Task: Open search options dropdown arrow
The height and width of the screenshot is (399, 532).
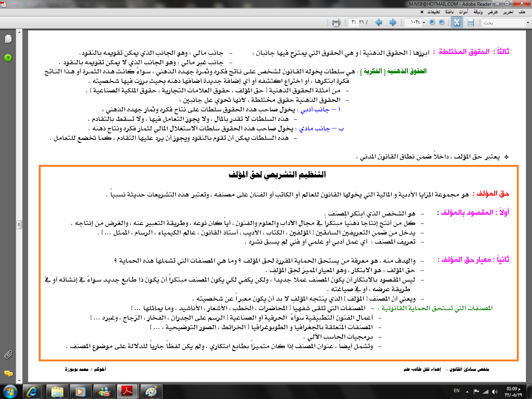Action: tap(528, 22)
